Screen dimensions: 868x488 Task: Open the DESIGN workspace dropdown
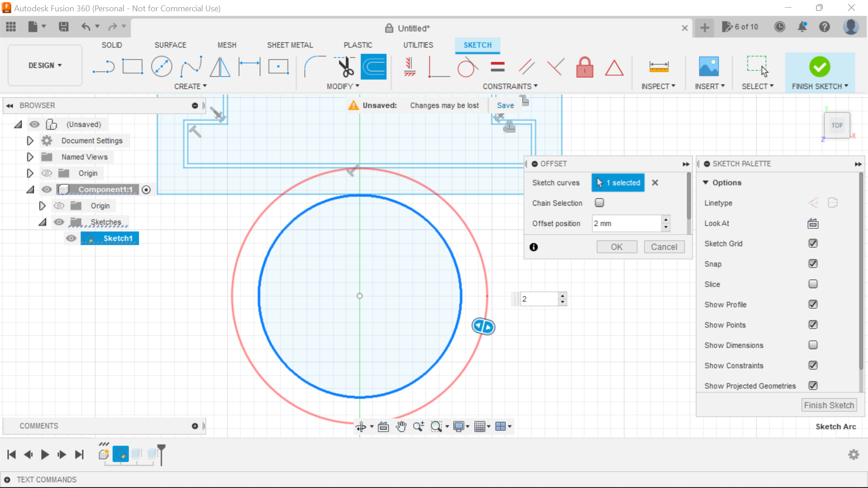(x=44, y=65)
